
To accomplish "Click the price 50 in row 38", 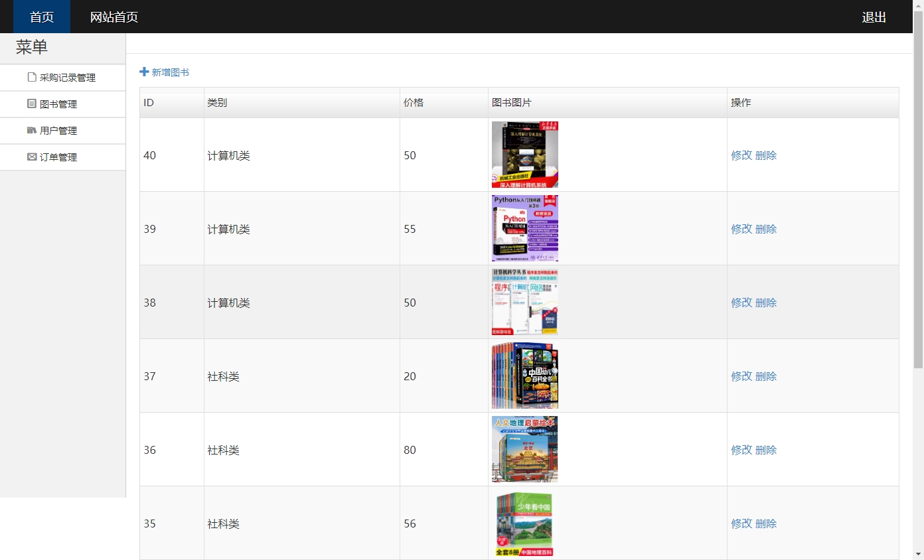I will coord(410,303).
